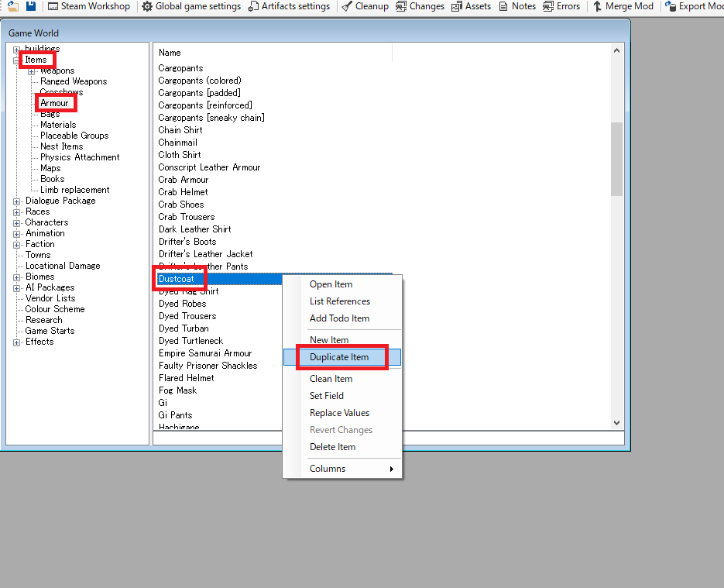Click the item list scrollbar thumb
724x588 pixels.
[x=617, y=159]
